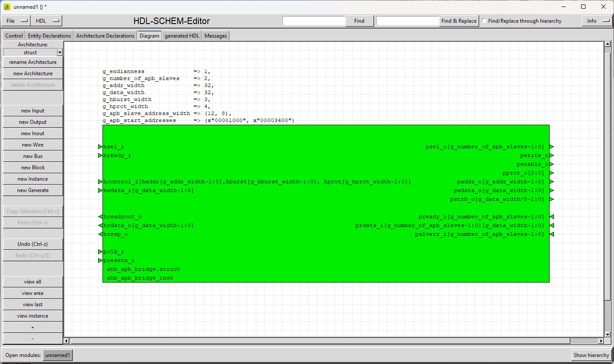
Task: Select the psel_o output port arrow
Action: [552, 147]
